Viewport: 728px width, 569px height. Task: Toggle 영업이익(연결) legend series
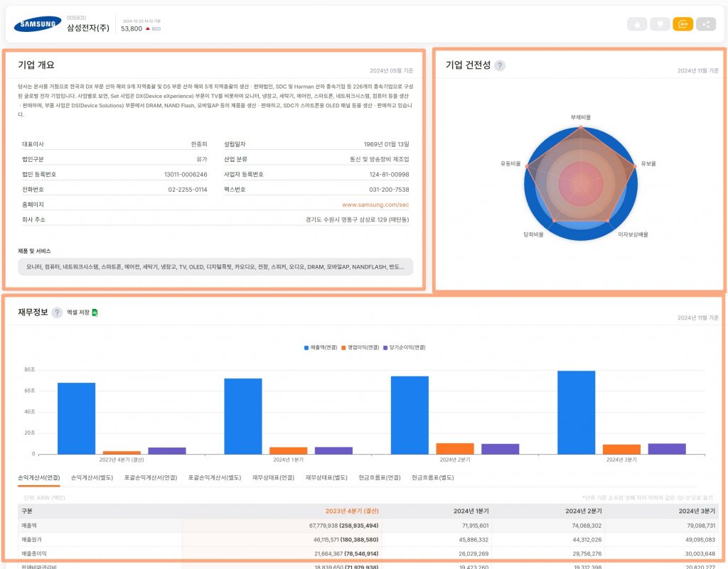click(x=360, y=347)
